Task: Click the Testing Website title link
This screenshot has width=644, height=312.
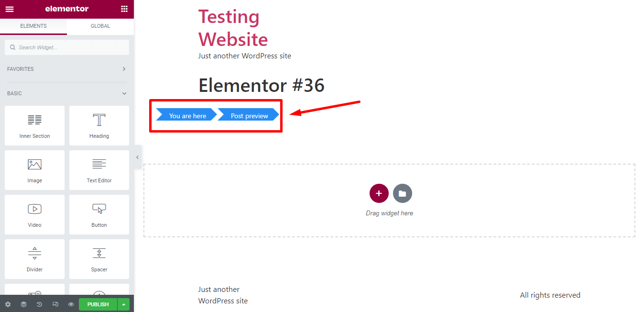Action: click(233, 28)
